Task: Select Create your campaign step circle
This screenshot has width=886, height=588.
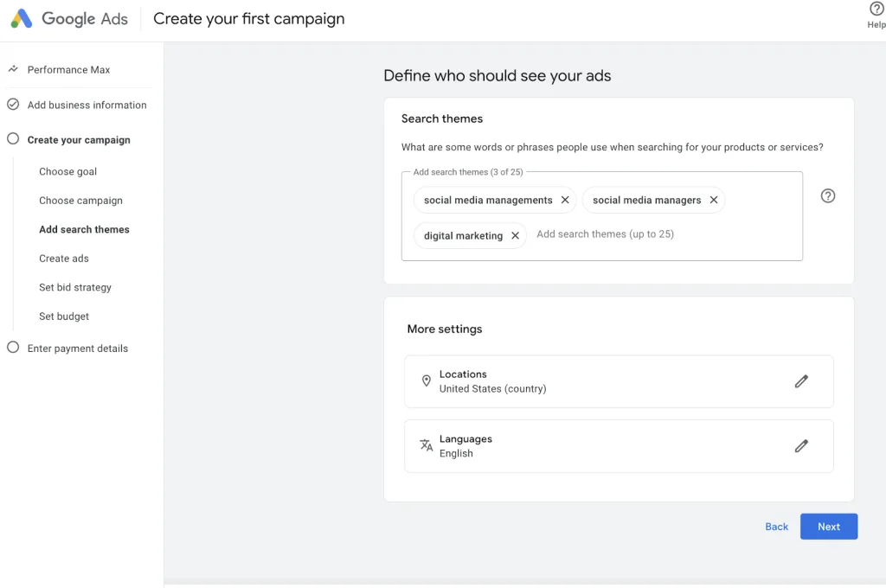Action: click(13, 139)
